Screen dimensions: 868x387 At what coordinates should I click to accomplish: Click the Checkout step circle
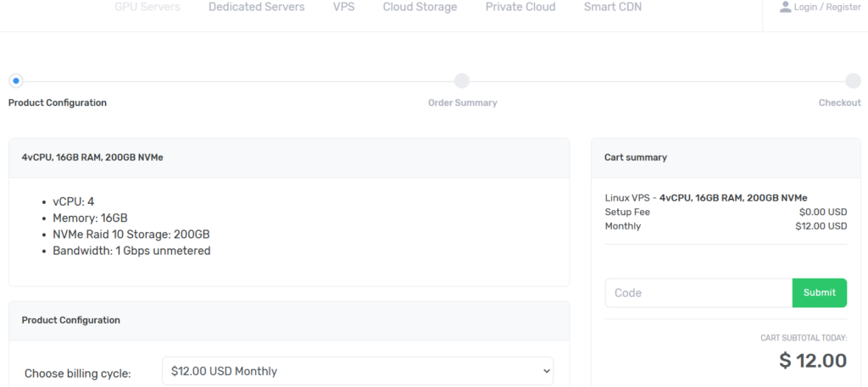[853, 80]
